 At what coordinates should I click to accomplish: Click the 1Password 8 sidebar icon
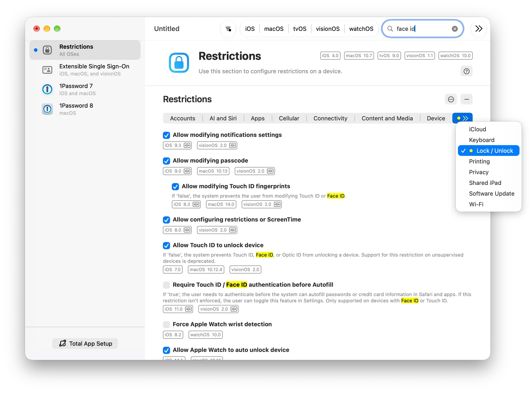click(47, 109)
